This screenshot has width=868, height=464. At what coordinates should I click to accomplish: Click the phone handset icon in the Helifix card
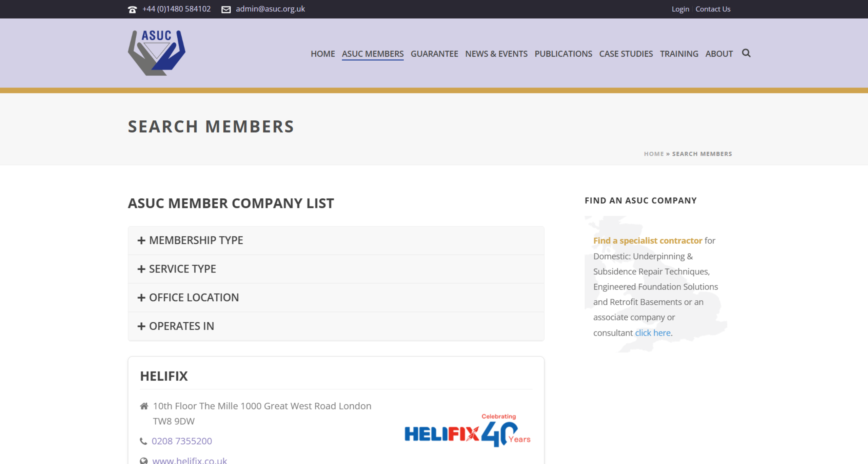(144, 441)
